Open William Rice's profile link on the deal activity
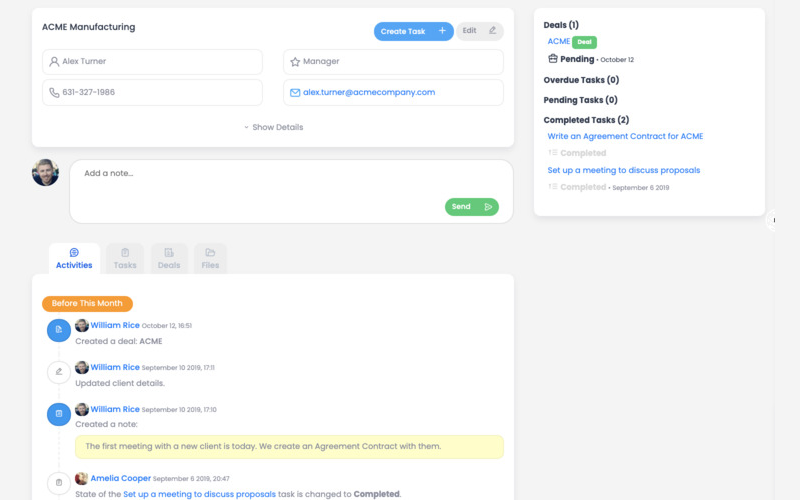The image size is (800, 500). 115,325
